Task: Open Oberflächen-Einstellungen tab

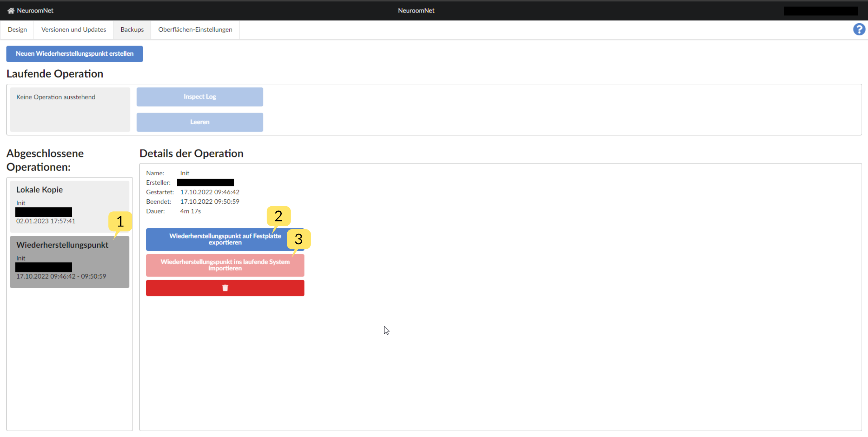Action: 195,30
